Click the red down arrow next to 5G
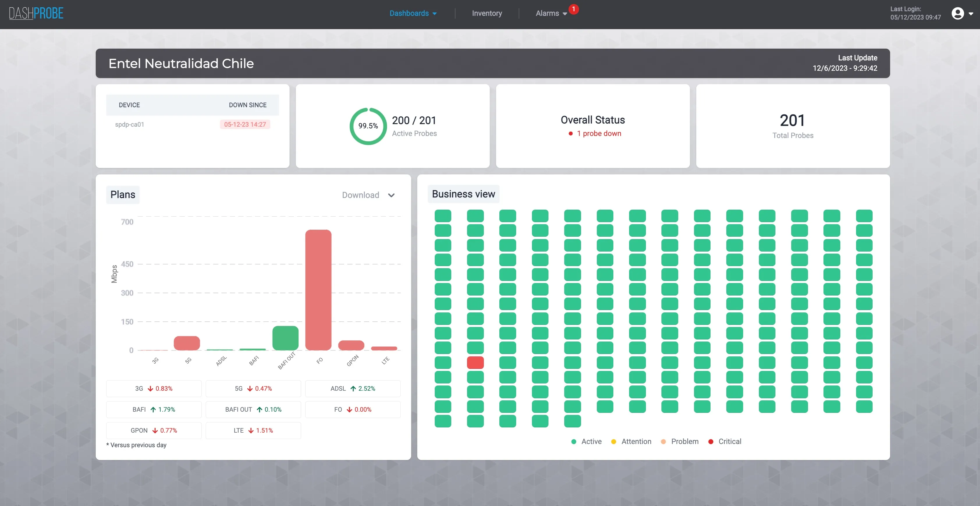This screenshot has width=980, height=506. 250,388
